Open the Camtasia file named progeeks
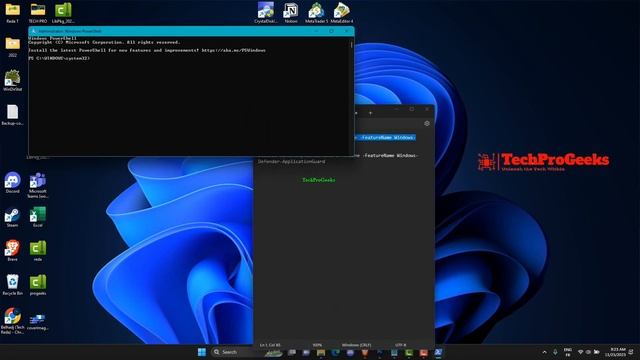The image size is (640, 360). click(x=38, y=284)
